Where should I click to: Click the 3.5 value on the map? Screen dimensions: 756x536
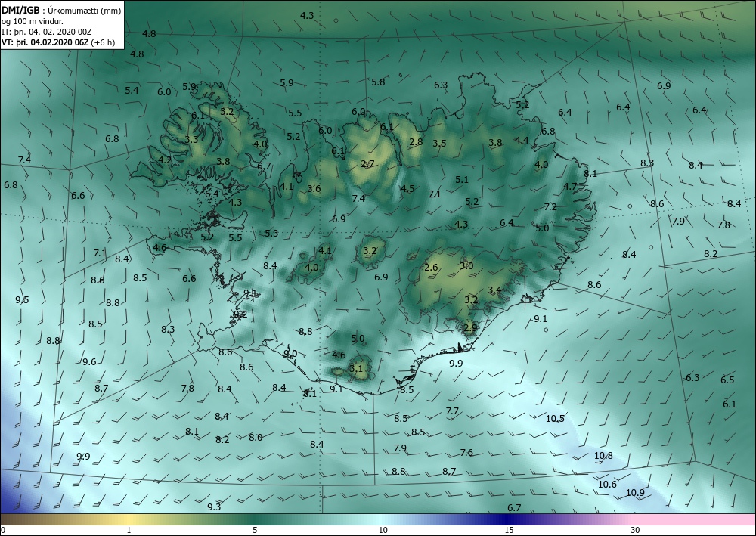click(x=439, y=143)
